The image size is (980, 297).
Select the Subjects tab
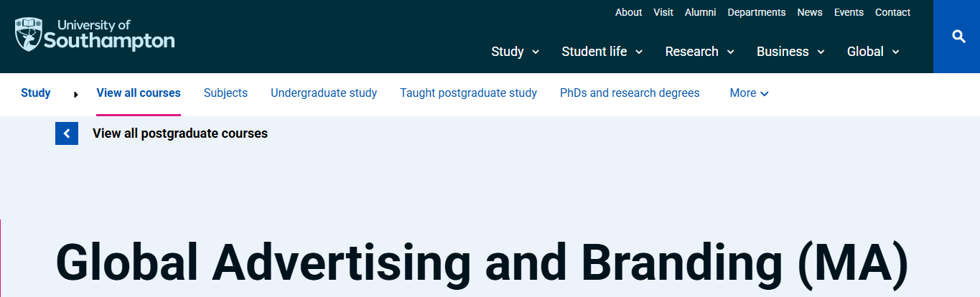[x=225, y=93]
